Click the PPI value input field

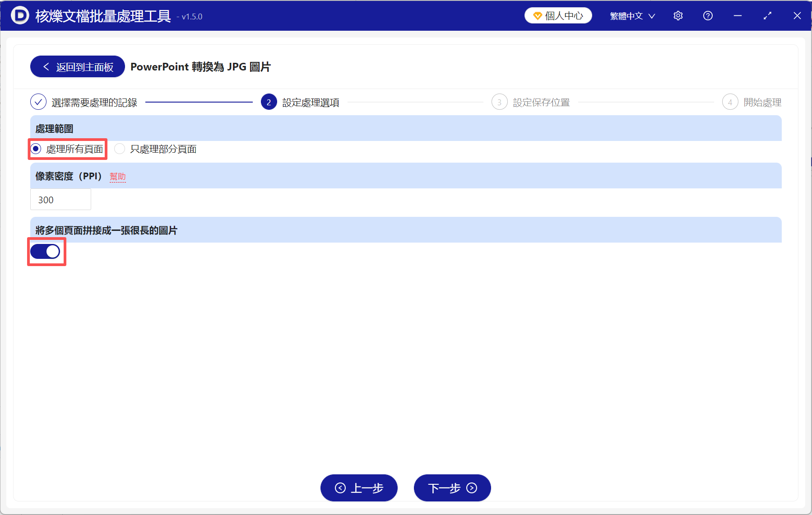pos(60,199)
